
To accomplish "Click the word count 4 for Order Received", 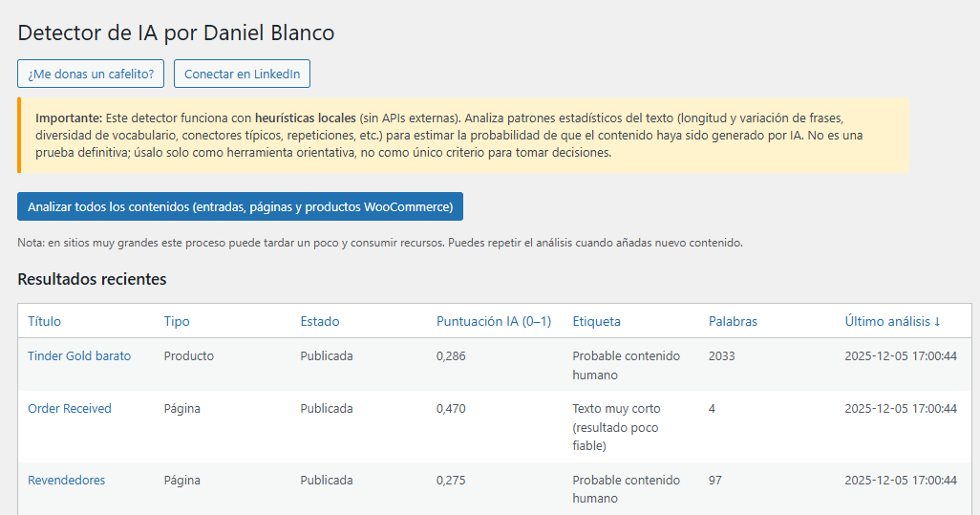I will coord(712,408).
